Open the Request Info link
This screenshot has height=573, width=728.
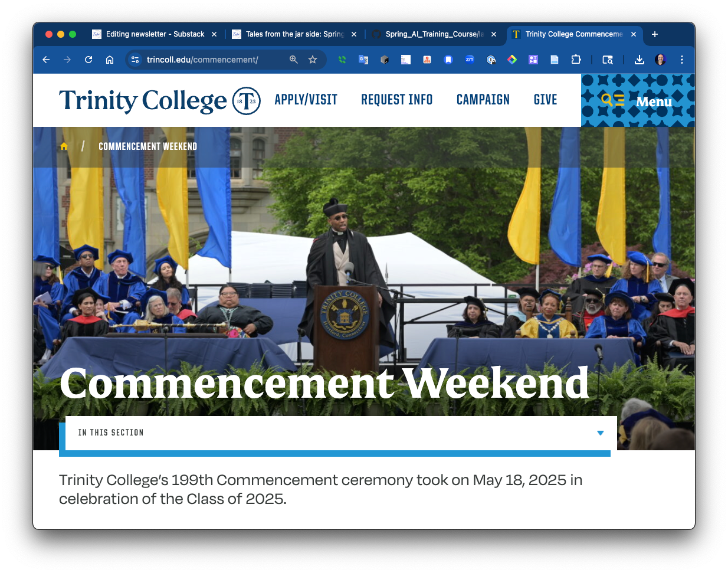396,100
